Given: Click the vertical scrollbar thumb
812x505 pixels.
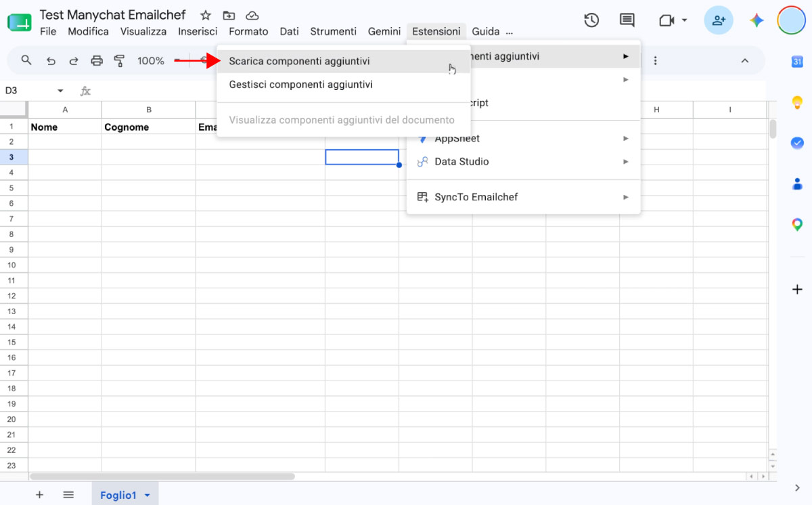Looking at the screenshot, I should point(773,129).
